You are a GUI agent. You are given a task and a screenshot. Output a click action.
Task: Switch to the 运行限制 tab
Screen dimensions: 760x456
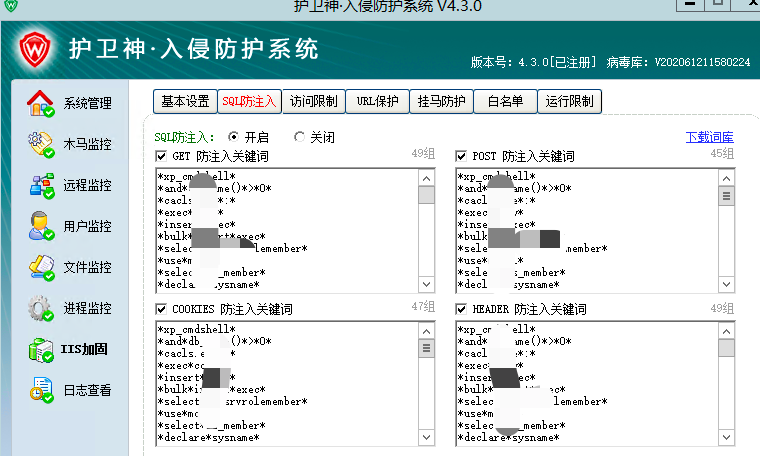coord(570,101)
